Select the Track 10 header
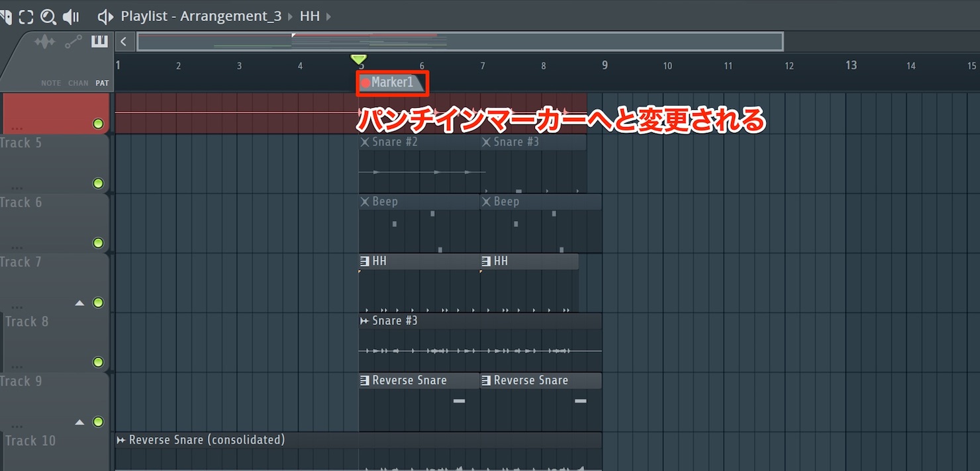 [56, 452]
